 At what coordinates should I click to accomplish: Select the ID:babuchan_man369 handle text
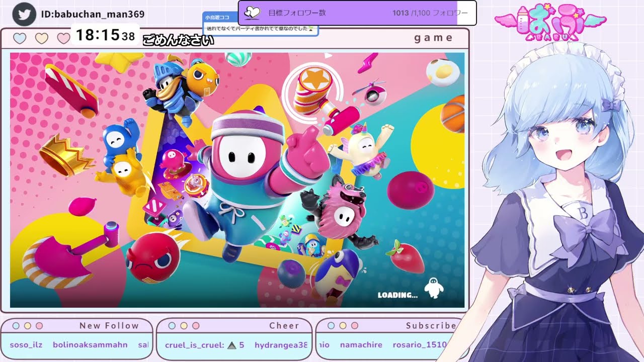(x=93, y=15)
